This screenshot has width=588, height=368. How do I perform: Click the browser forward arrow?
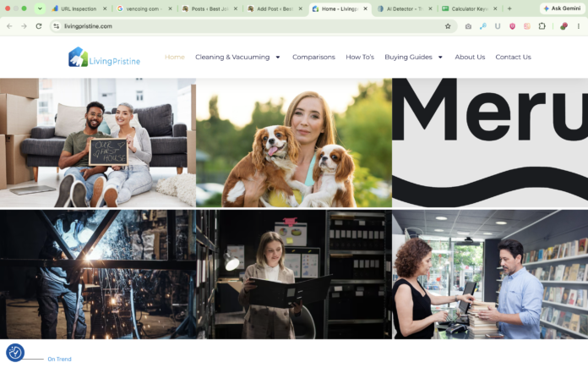coord(24,26)
